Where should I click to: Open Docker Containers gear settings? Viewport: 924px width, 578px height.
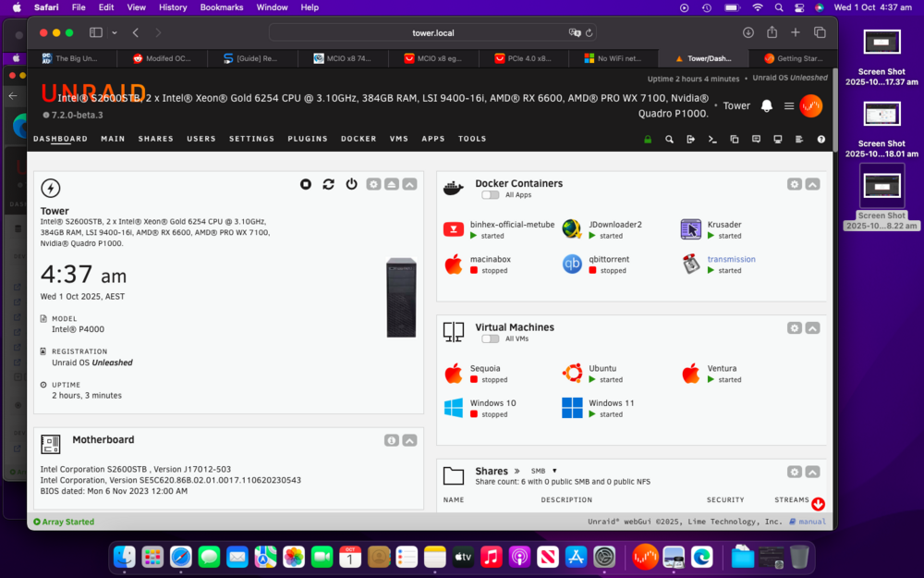(795, 184)
